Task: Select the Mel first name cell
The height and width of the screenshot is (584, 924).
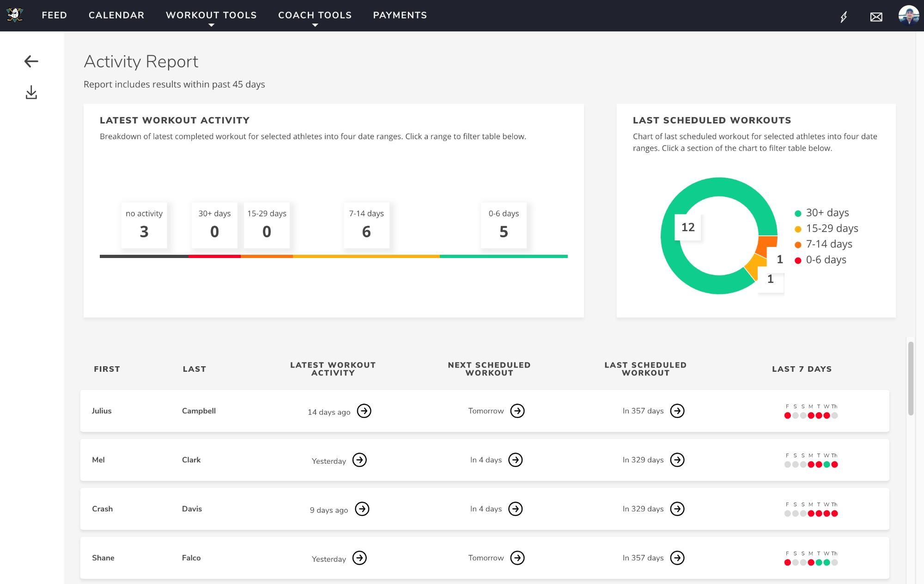Action: (98, 460)
